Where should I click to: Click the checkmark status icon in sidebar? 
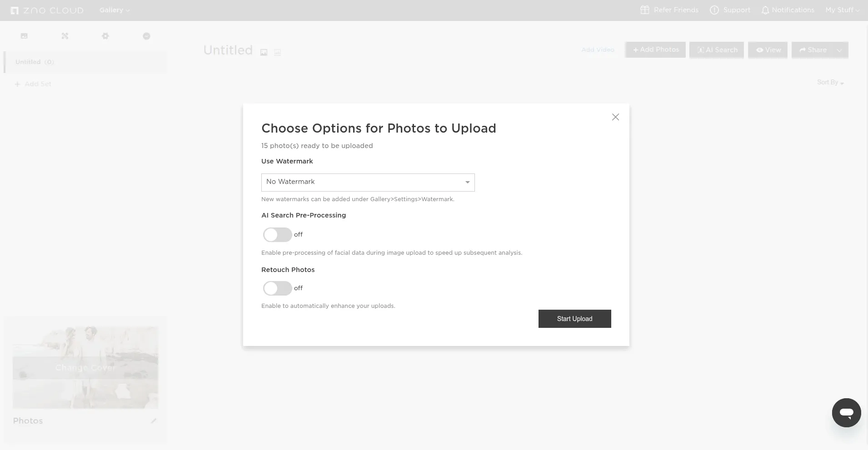pos(146,36)
